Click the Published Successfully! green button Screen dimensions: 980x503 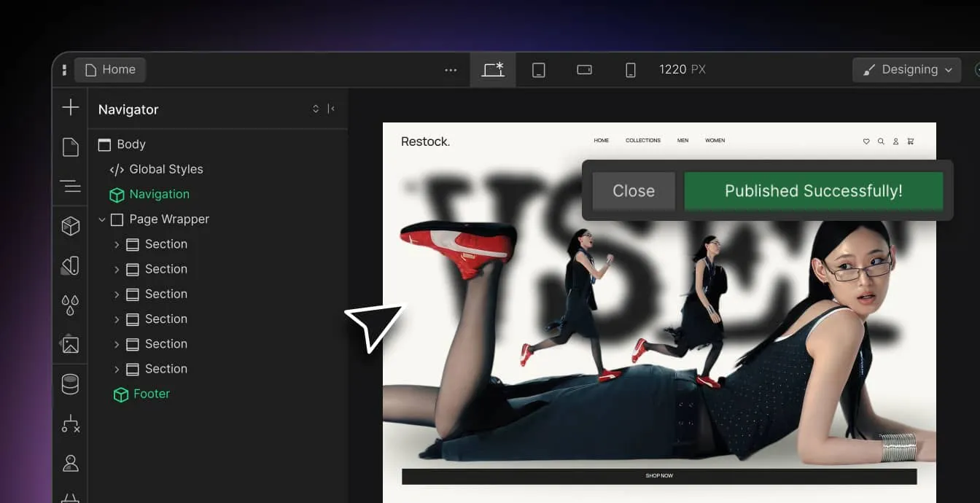813,191
